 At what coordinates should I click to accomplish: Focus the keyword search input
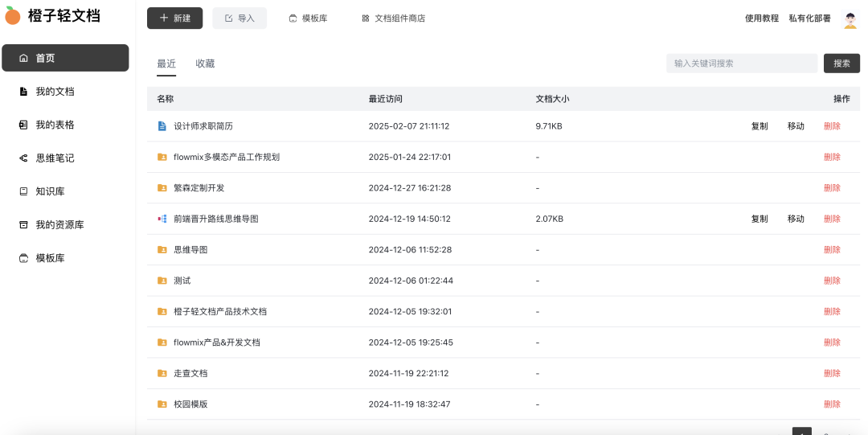(x=742, y=64)
